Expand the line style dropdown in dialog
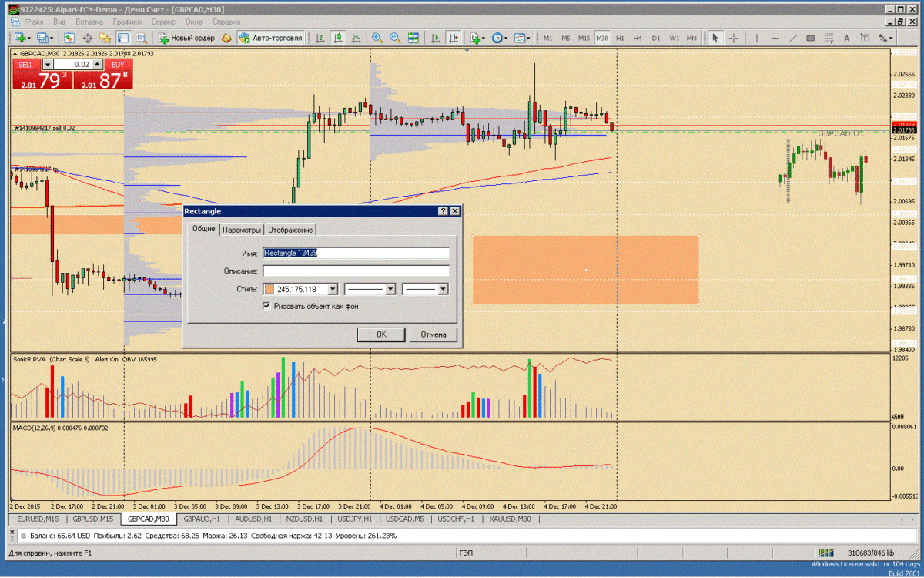Screen dimensions: 924x578 coord(390,289)
